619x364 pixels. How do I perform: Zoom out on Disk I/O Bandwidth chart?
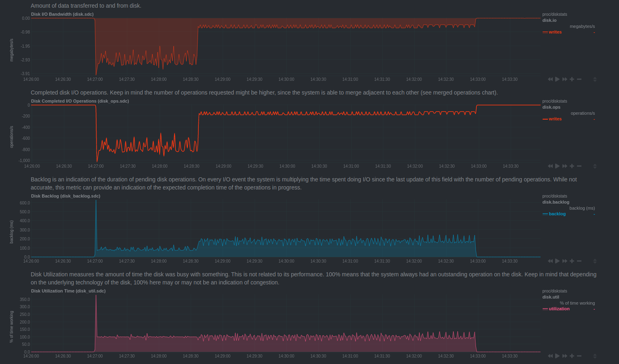pos(579,79)
